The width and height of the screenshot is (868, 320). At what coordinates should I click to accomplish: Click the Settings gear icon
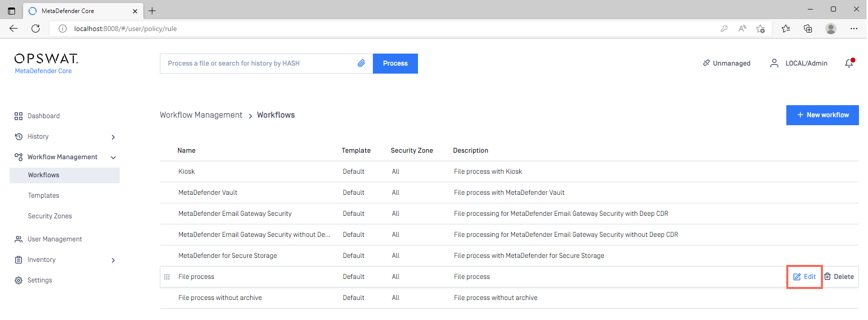coord(19,280)
